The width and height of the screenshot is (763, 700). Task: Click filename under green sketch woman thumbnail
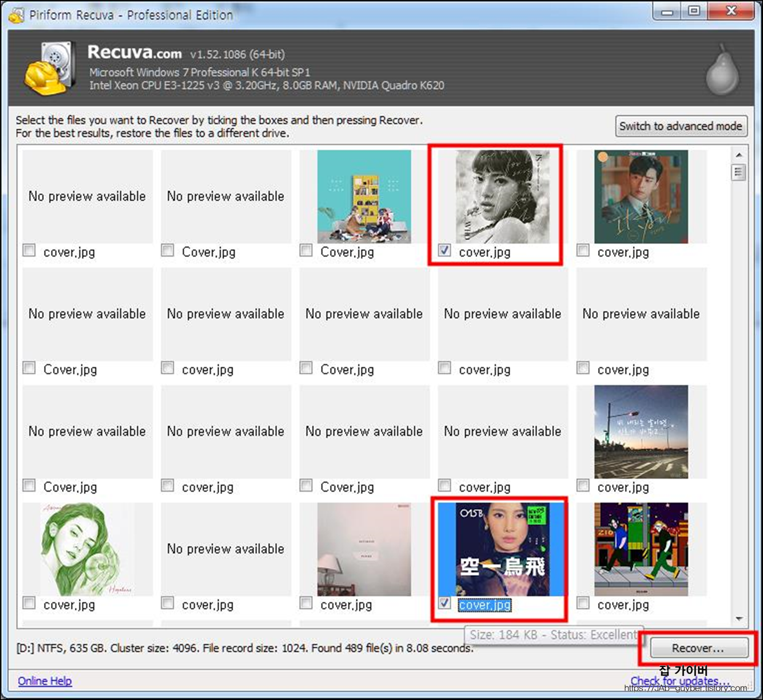pos(70,605)
